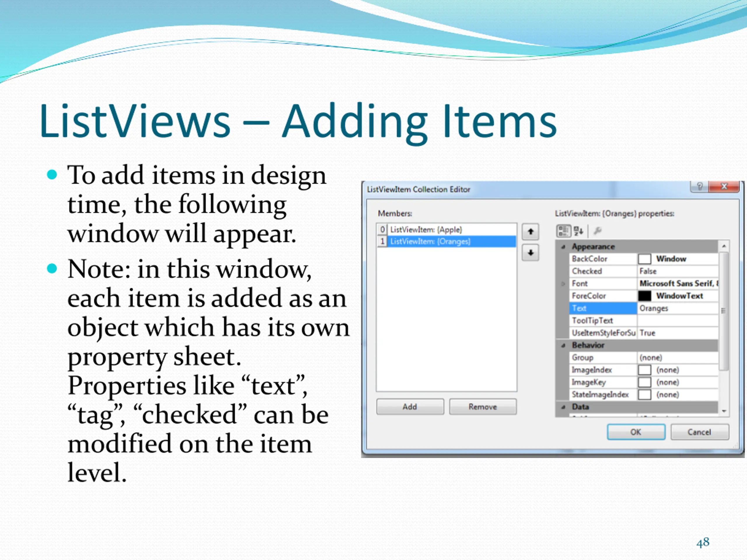This screenshot has width=747, height=560.
Task: Select the BackColor property name
Action: pos(603,259)
